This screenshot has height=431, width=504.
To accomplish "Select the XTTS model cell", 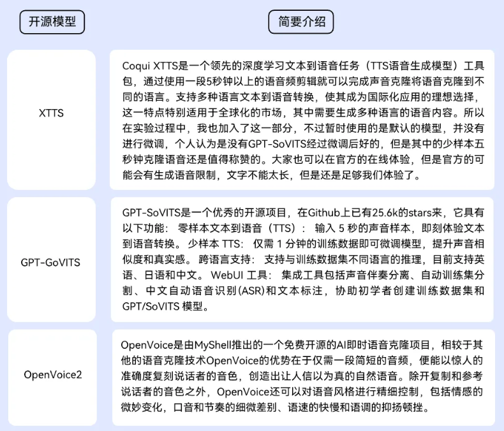I will (x=52, y=119).
